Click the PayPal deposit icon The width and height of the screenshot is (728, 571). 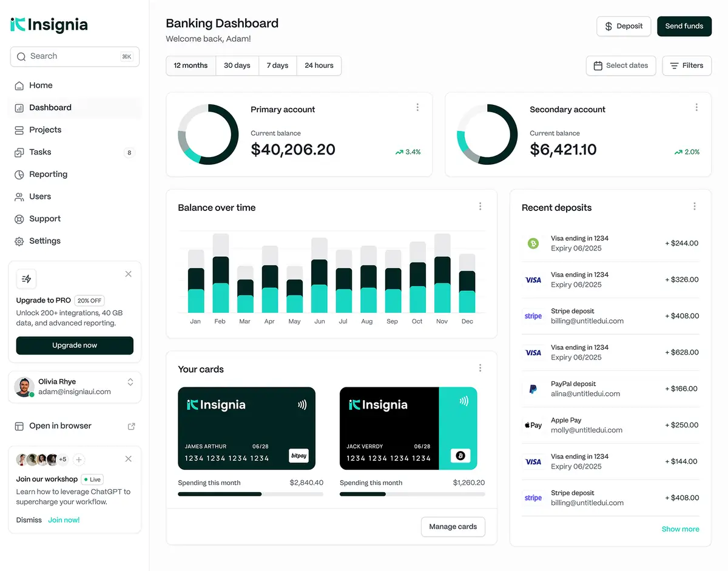[x=533, y=389]
